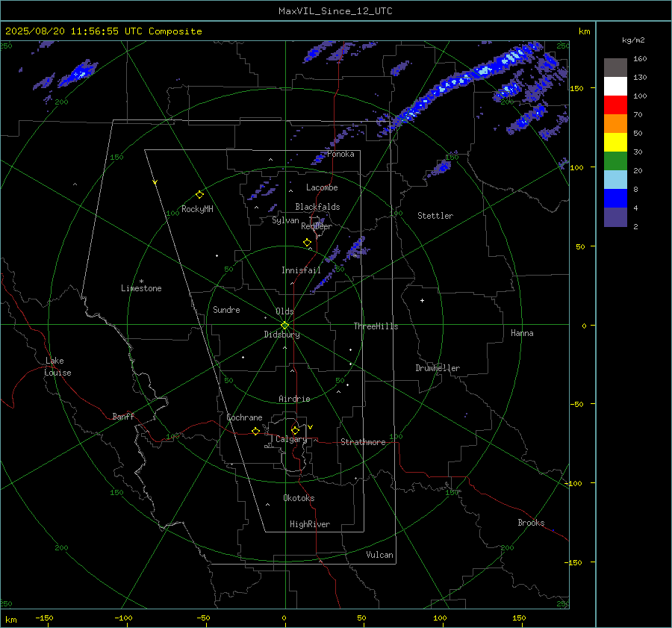This screenshot has height=628, width=672.
Task: Click the Lake Louise label
Action: click(57, 367)
